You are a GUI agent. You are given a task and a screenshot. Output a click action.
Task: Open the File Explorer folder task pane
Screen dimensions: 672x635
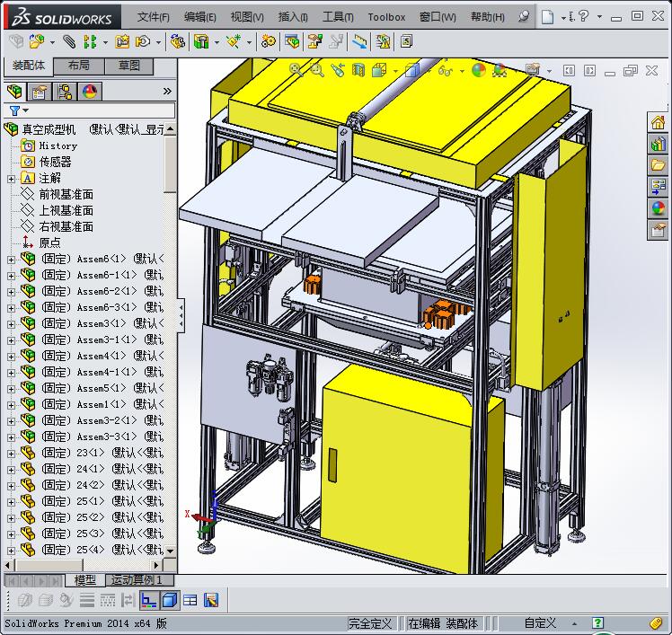pyautogui.click(x=659, y=164)
